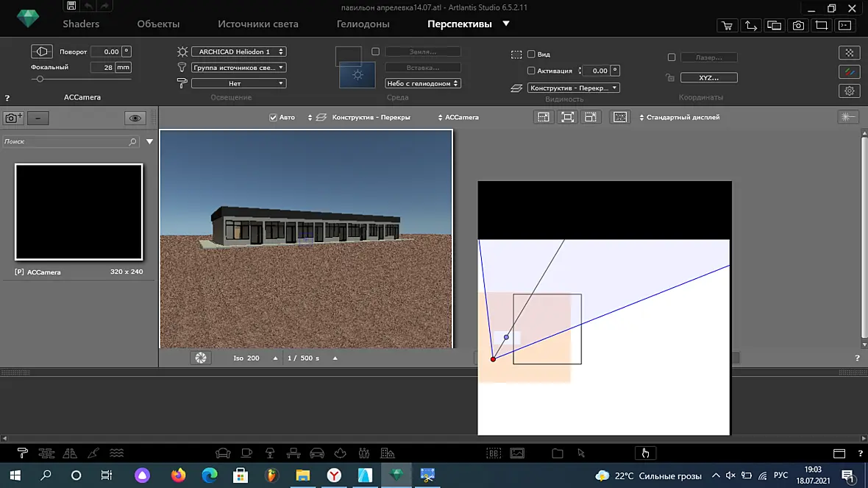868x488 pixels.
Task: Switch to the Shaders tab
Action: (81, 24)
